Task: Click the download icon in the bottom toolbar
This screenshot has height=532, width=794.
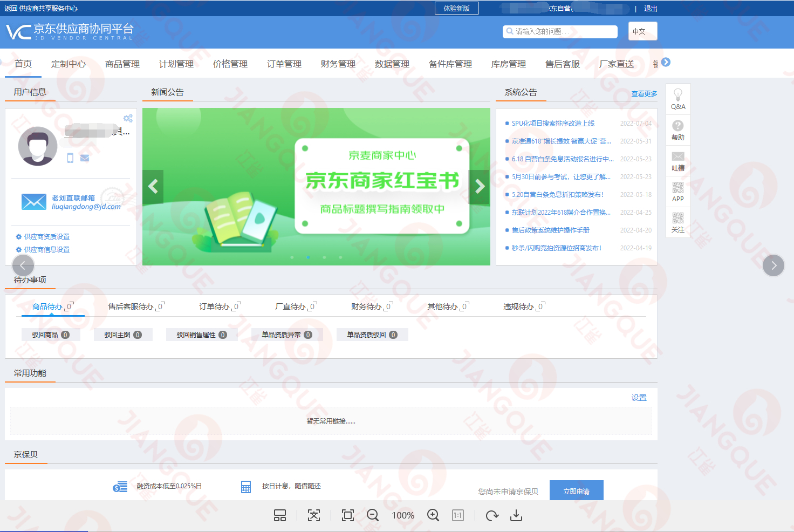Action: pos(516,515)
